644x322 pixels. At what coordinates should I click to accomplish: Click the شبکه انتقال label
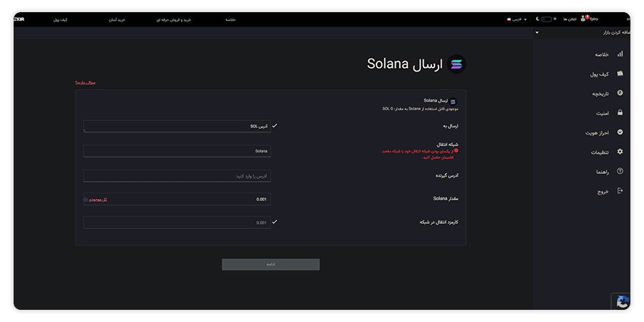[448, 145]
